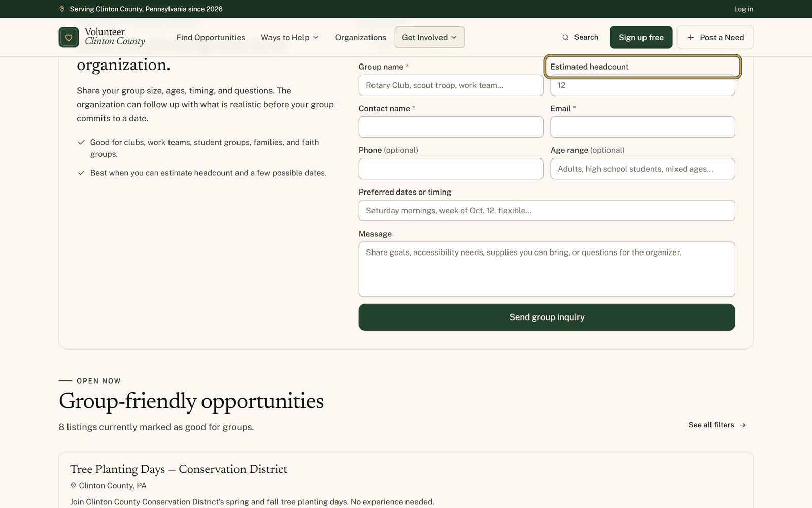Click Preferred dates or timing field
812x508 pixels.
tap(547, 210)
